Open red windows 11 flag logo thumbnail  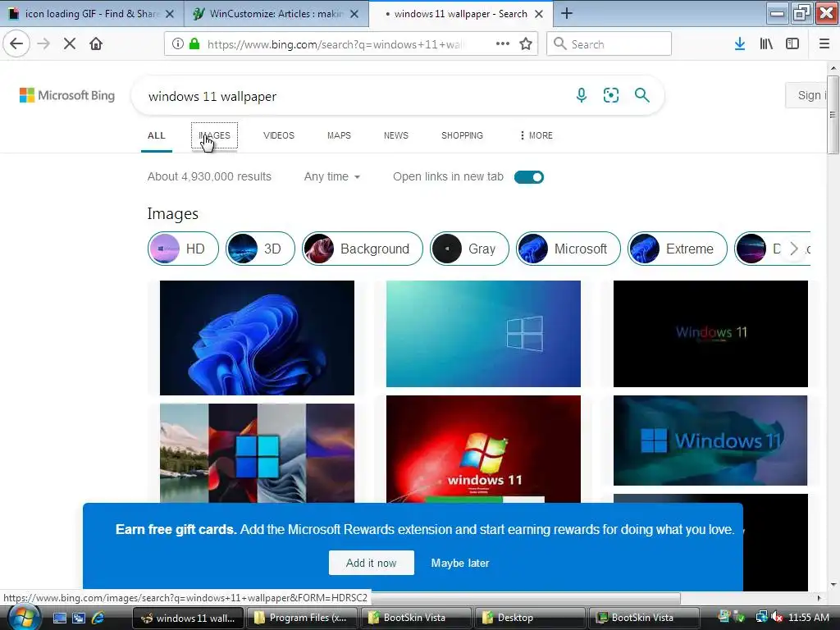[483, 449]
